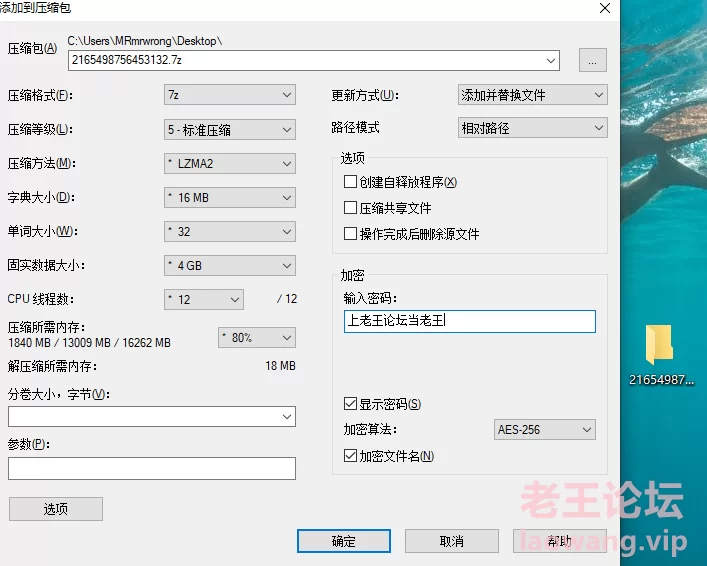Open the 路径模式 dropdown showing 相对路径
This screenshot has width=707, height=566.
click(533, 128)
